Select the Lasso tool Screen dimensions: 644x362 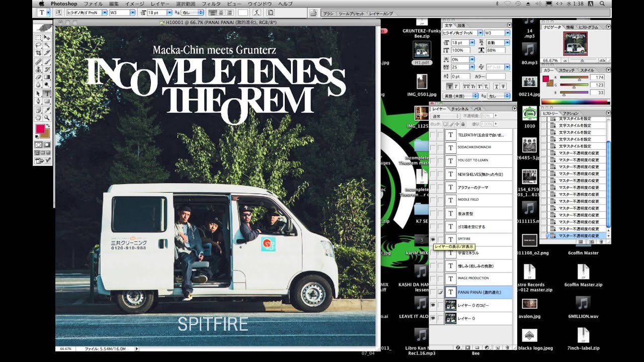(38, 45)
